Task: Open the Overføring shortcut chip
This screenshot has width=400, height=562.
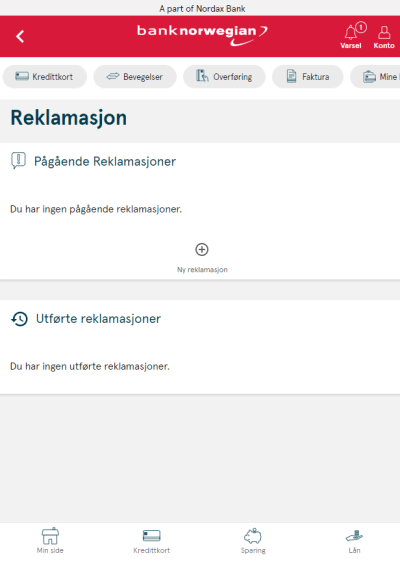Action: 224,77
